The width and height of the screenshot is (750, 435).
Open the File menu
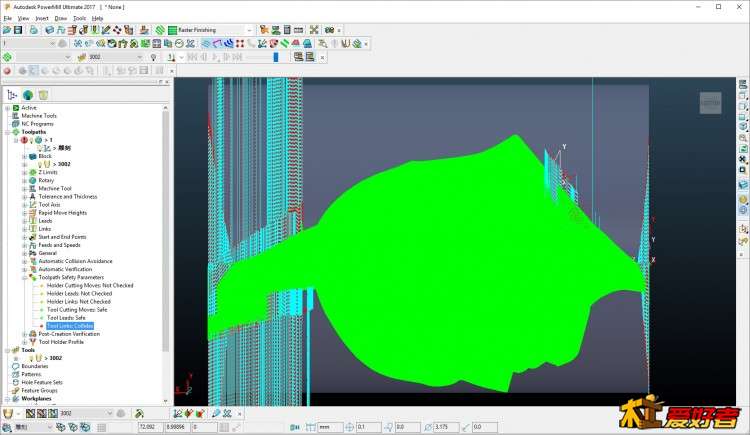(8, 18)
